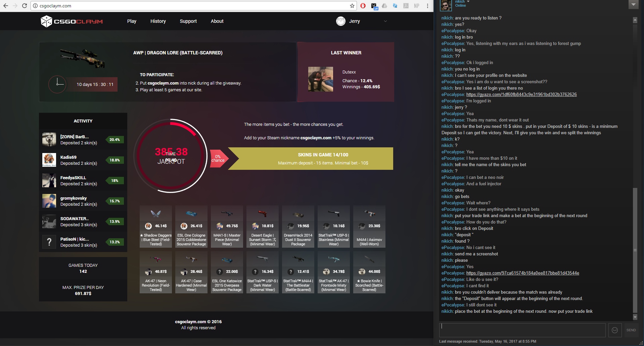Viewport: 644px width, 346px height.
Task: Open the red Opera-style extension icon
Action: 363,6
